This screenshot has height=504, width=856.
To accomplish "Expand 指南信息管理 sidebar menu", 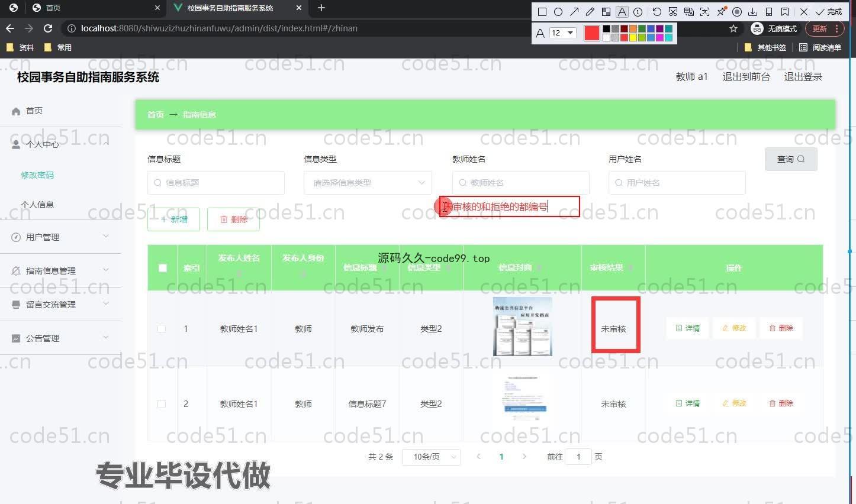I will pyautogui.click(x=60, y=271).
